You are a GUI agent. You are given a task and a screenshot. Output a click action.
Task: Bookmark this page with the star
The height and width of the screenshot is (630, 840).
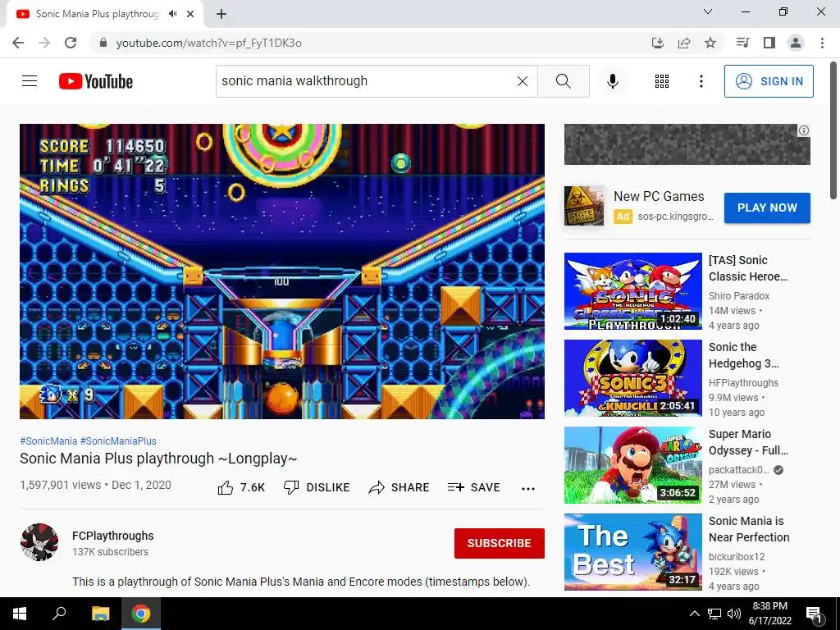coord(710,43)
